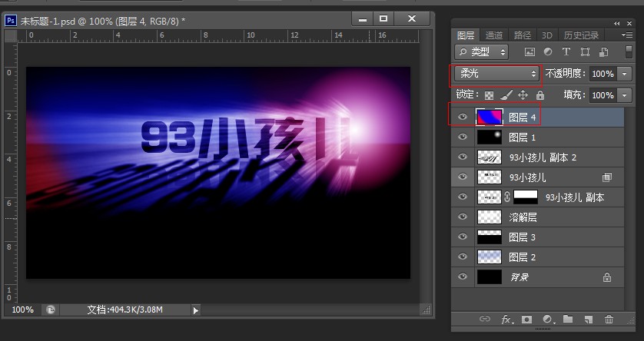The image size is (644, 341).
Task: Delete layer using the trash icon
Action: 609,319
